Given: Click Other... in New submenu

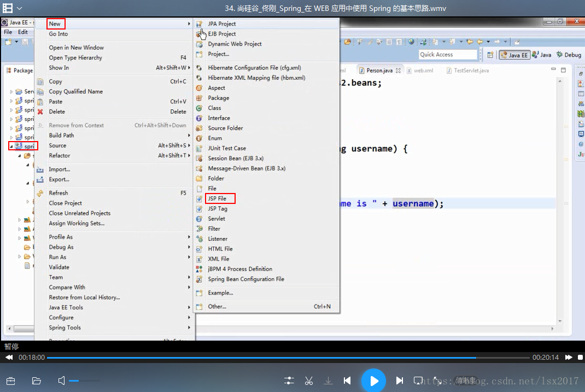Looking at the screenshot, I should [x=217, y=307].
